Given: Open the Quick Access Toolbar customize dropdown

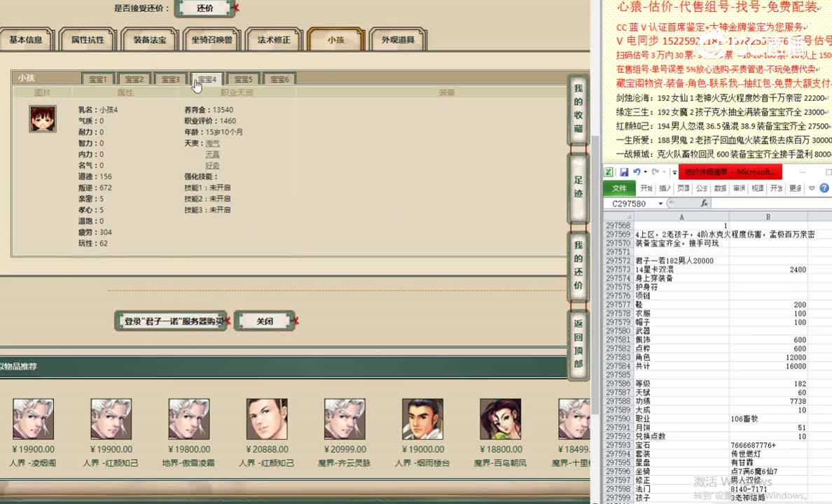Looking at the screenshot, I should pyautogui.click(x=674, y=171).
